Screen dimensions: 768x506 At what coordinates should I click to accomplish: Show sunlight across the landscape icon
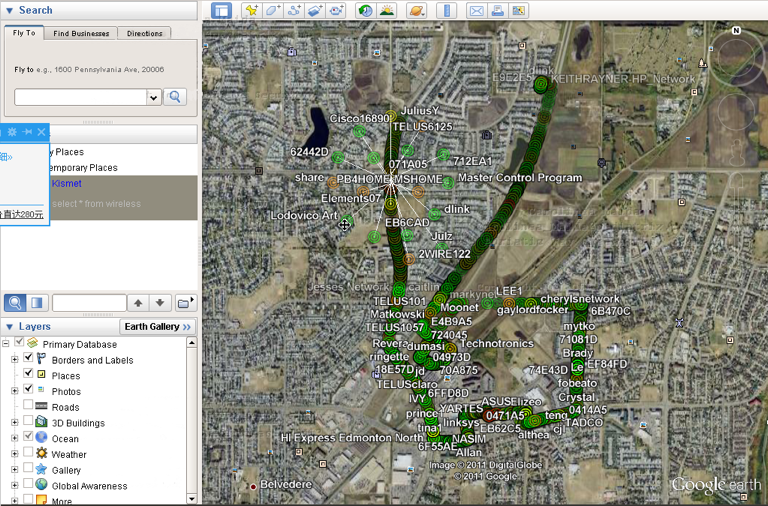click(x=386, y=10)
